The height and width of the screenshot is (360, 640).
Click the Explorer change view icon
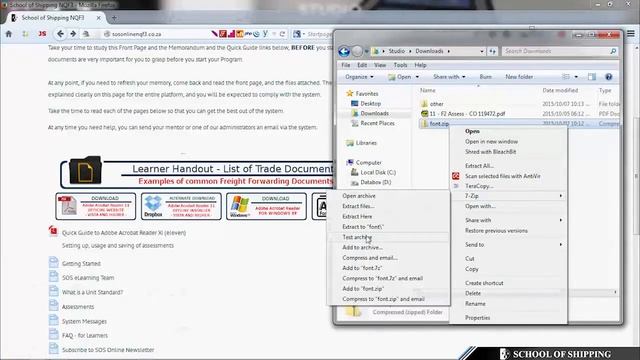pyautogui.click(x=566, y=77)
